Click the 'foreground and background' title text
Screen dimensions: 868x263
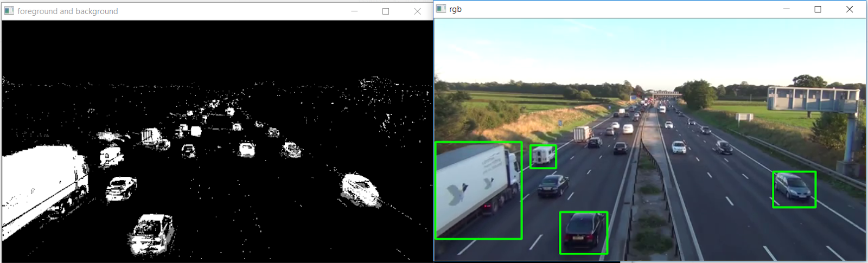pyautogui.click(x=67, y=11)
